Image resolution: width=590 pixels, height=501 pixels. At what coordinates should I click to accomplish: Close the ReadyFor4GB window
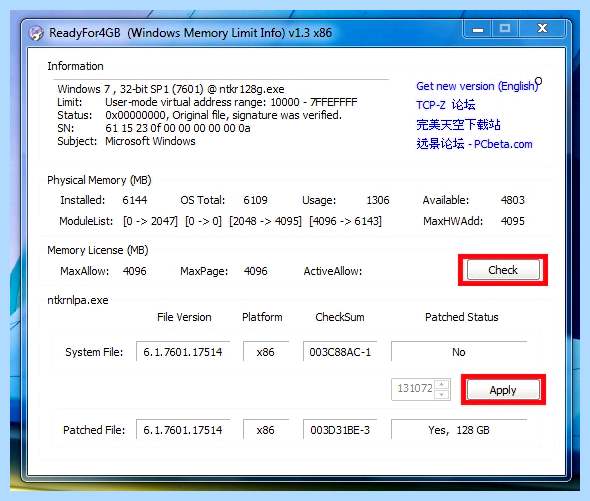(542, 29)
